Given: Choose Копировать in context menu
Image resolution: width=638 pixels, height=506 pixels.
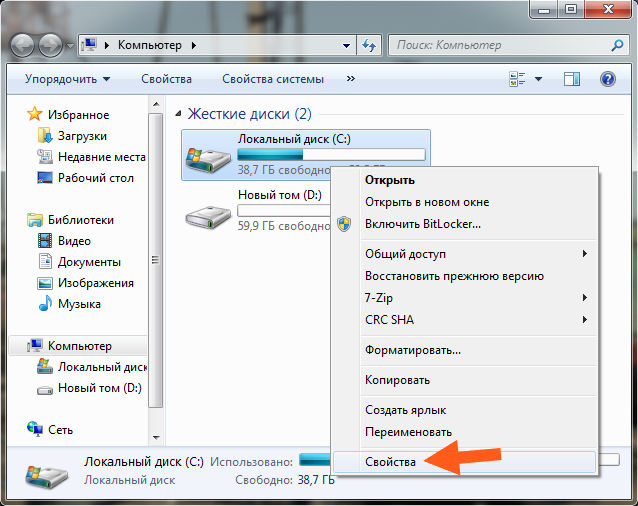Looking at the screenshot, I should coord(465,380).
